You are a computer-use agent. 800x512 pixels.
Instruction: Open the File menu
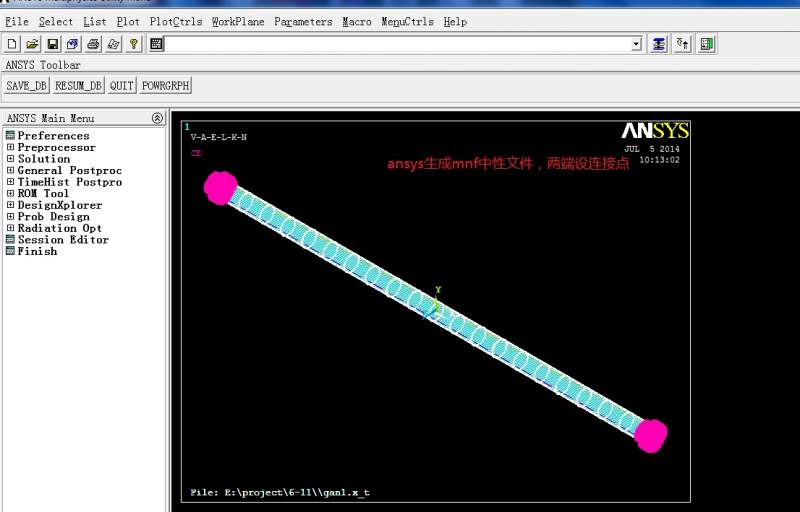(17, 22)
